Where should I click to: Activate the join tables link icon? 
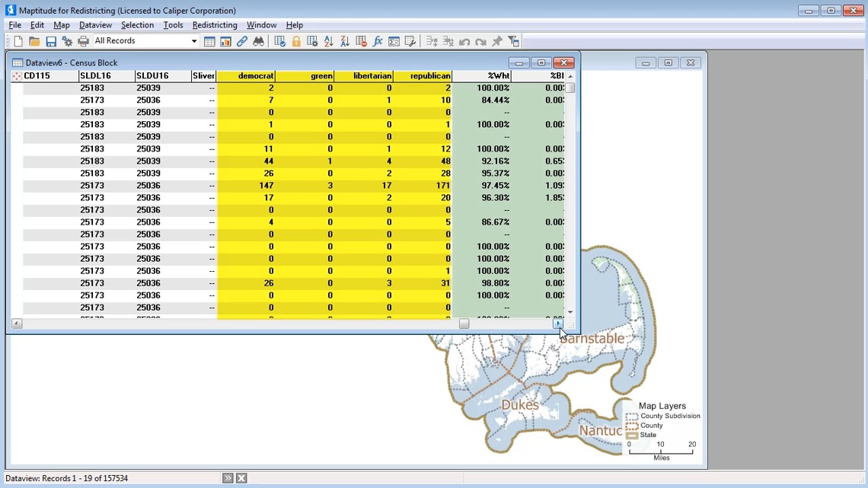243,40
